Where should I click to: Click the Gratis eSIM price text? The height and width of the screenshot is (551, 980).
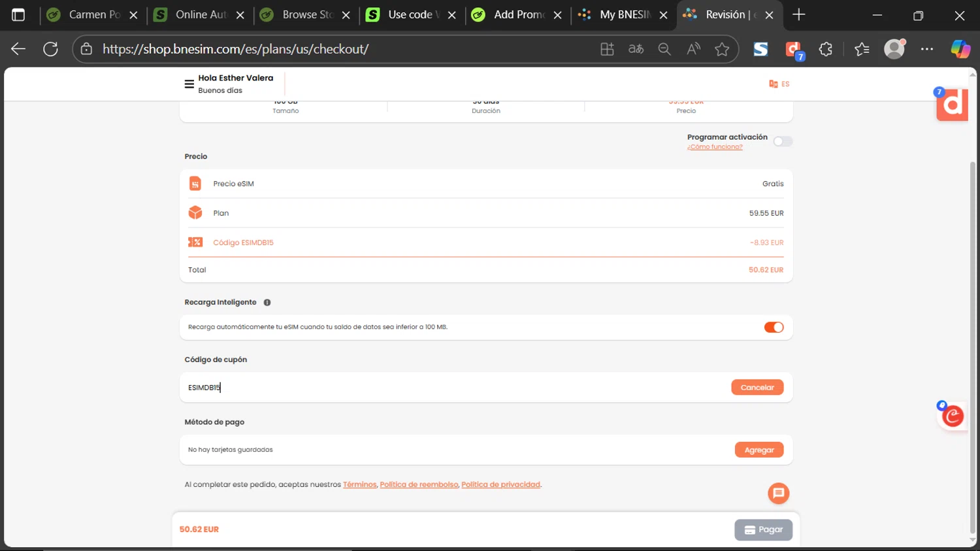pos(773,184)
